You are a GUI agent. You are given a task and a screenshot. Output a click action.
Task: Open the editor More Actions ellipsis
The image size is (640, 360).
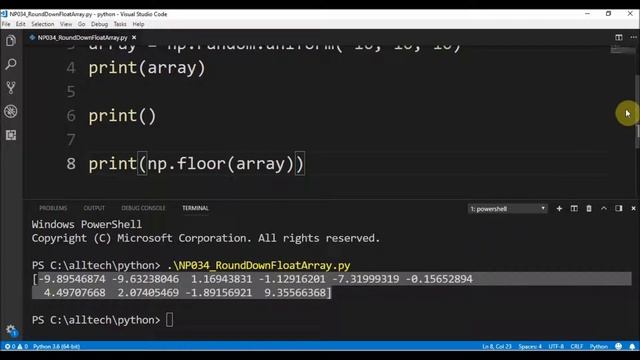pos(633,37)
